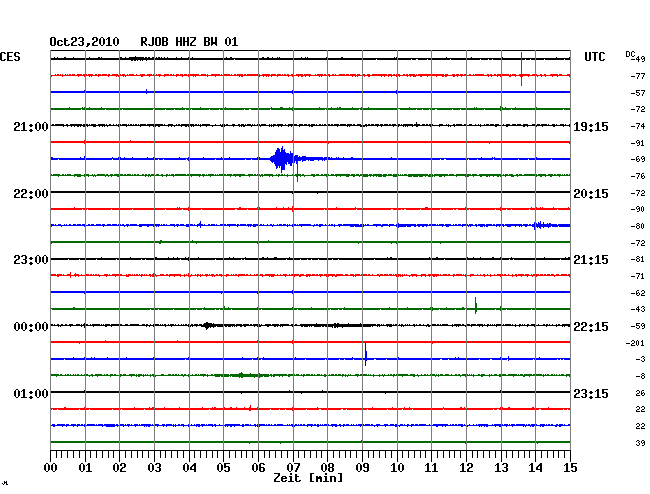Click the DC value -80
Screen dimensions: 650x494
[638, 226]
